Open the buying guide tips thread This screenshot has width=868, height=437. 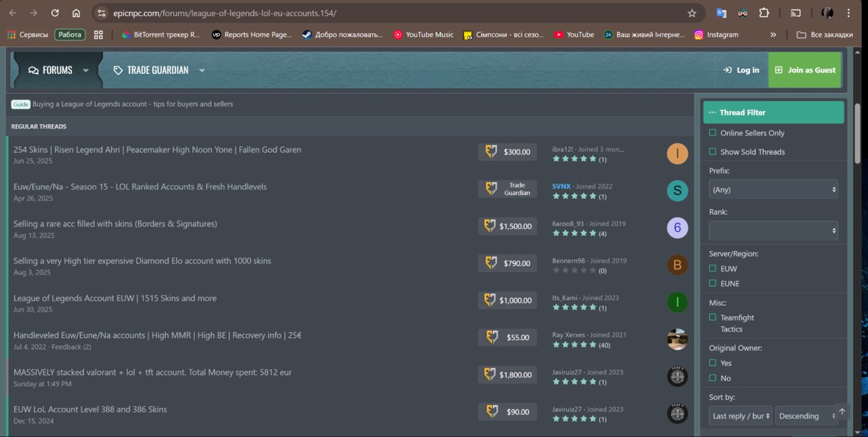132,104
